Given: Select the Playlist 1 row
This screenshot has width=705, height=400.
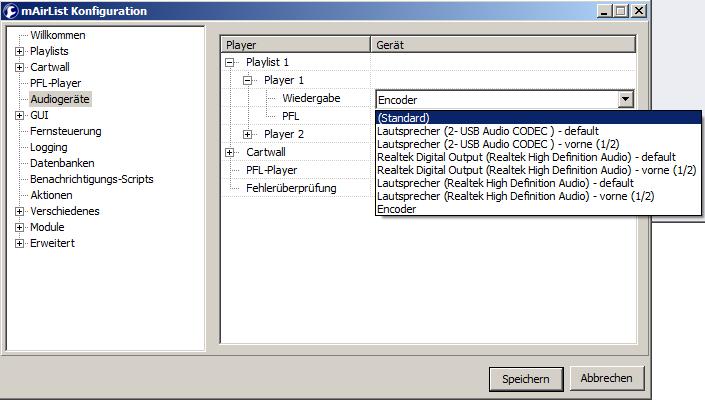Looking at the screenshot, I should pos(267,62).
